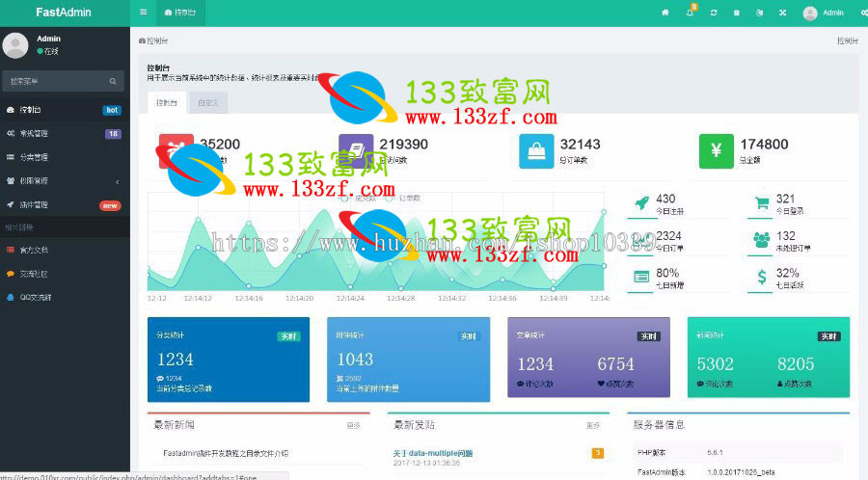
Task: Click the purple book icon beside 219390
Action: [x=356, y=150]
